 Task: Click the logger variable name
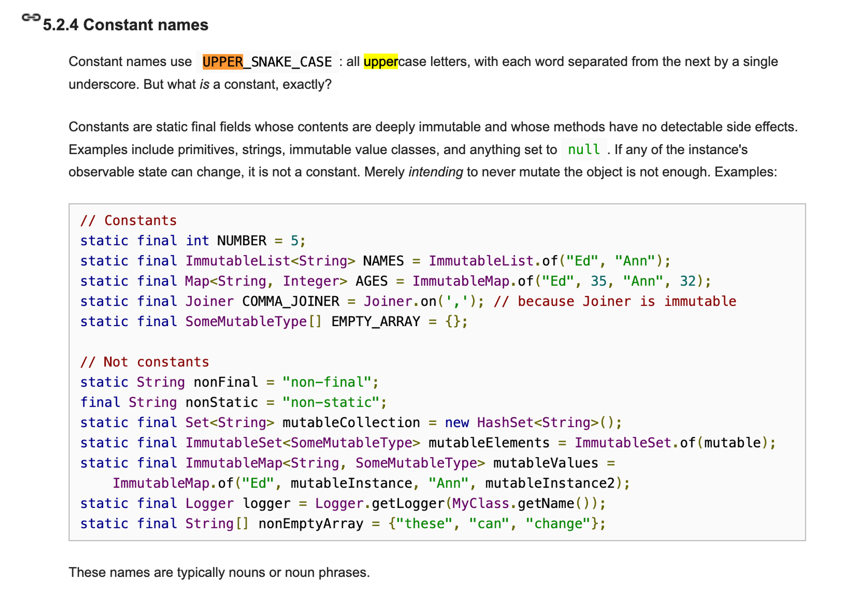pos(266,503)
